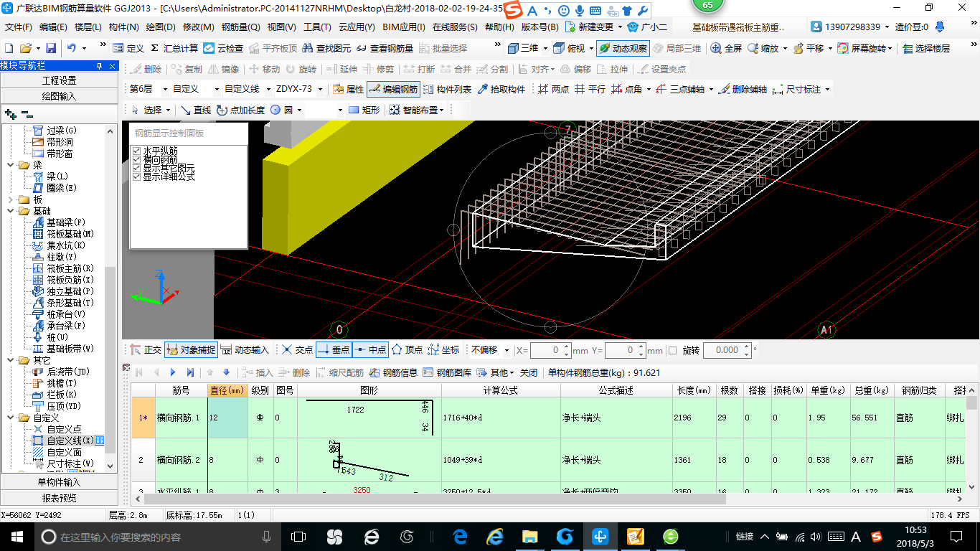
Task: Click 删除辅轴 (delete auxiliary axis)
Action: click(743, 89)
